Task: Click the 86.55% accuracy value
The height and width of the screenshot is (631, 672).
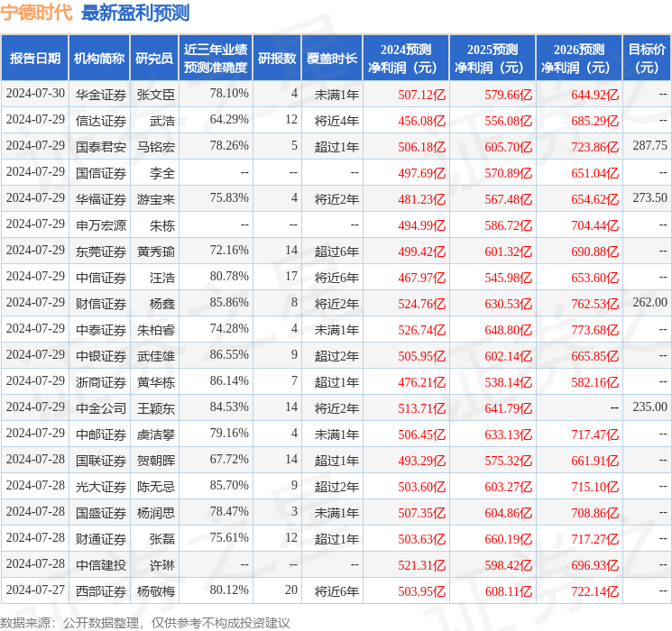Action: (x=229, y=354)
